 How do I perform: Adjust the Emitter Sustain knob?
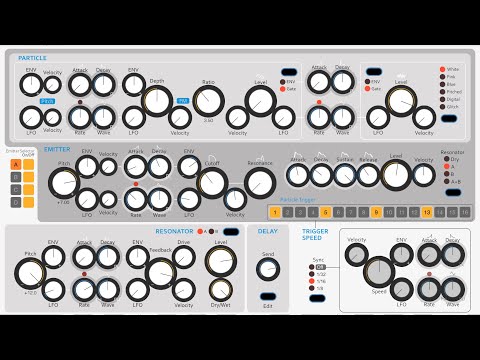point(345,175)
